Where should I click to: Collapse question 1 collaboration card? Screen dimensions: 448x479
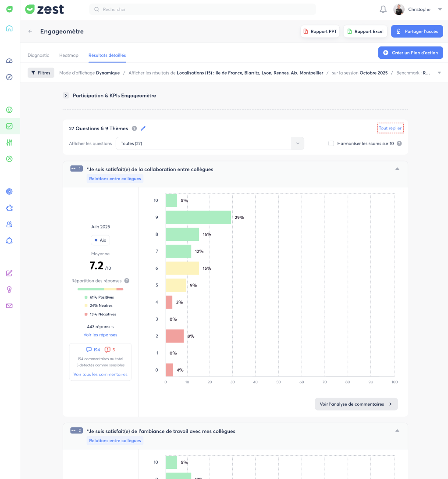(397, 169)
